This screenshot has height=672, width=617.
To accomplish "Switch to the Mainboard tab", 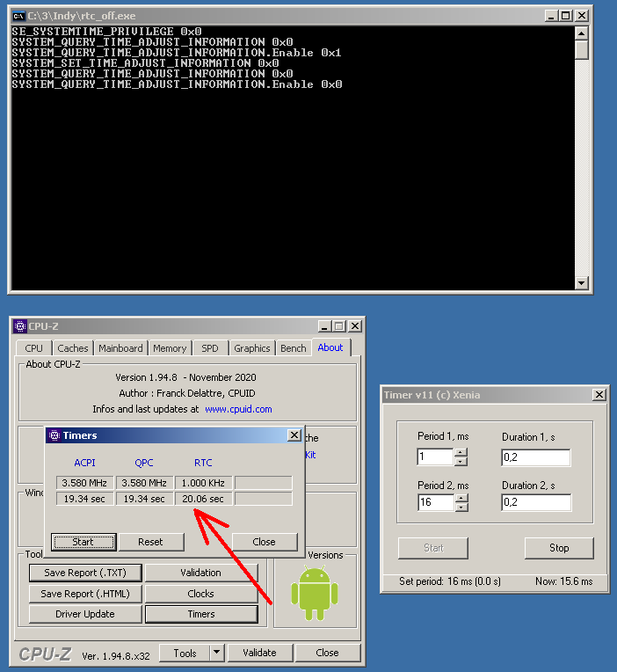I will pyautogui.click(x=120, y=348).
